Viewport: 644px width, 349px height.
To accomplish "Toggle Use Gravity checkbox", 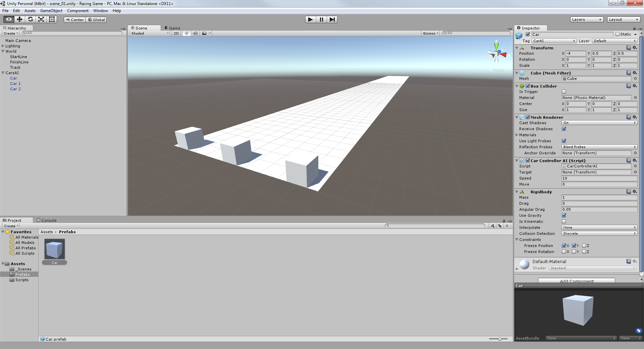I will coord(564,215).
